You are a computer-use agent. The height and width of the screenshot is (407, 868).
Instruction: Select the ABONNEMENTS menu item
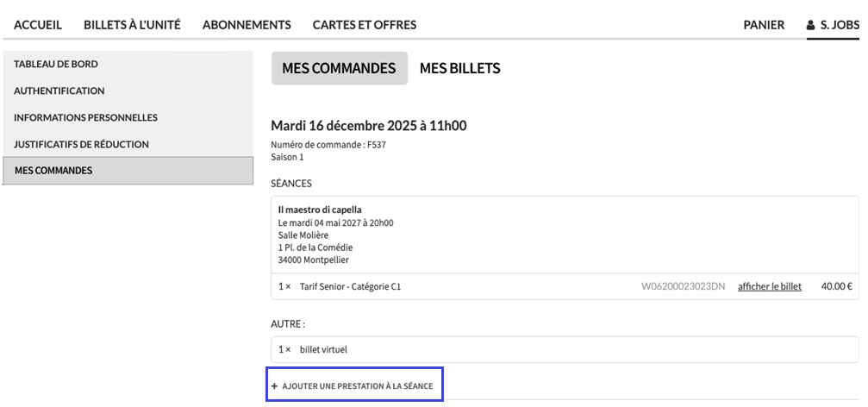tap(247, 25)
